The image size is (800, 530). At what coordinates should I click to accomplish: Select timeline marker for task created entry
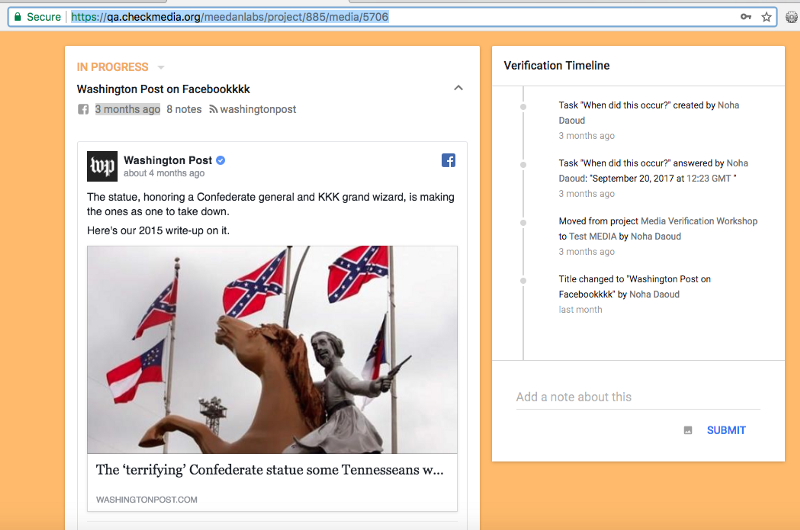(x=523, y=107)
